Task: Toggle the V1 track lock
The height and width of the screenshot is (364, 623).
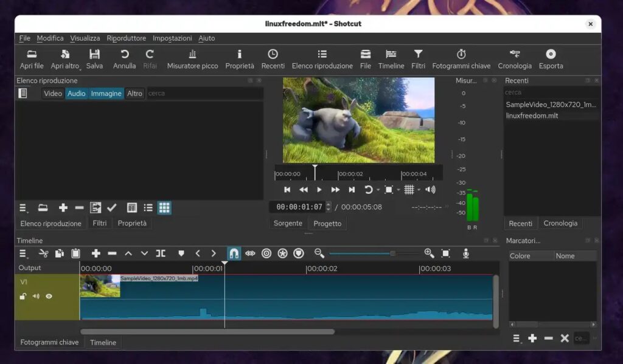Action: click(x=23, y=296)
